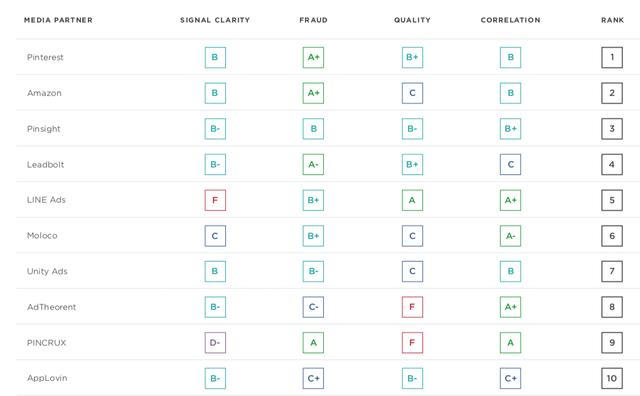Click AppLovin's C+ Correlation grade badge
This screenshot has height=396, width=640.
pyautogui.click(x=510, y=378)
